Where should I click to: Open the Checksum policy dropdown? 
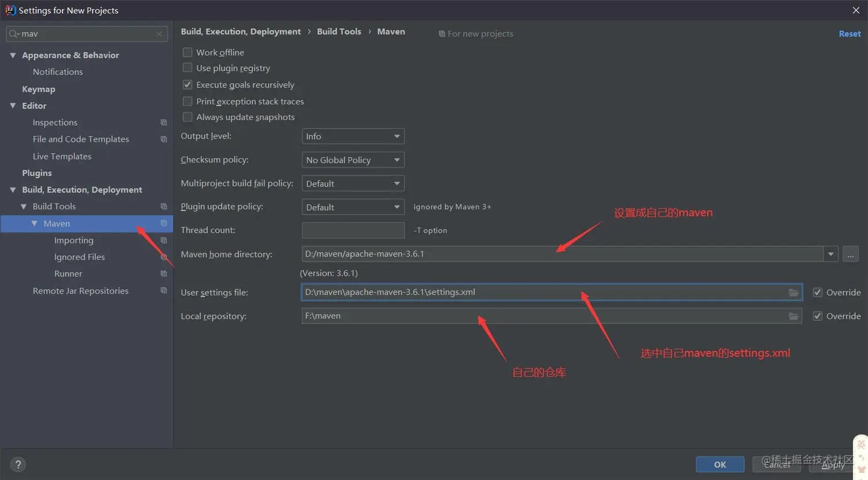click(352, 160)
